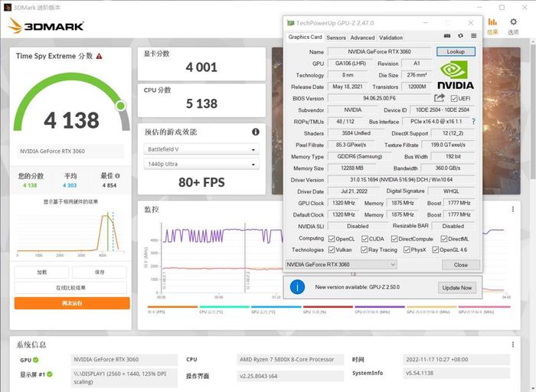Viewport: 536px width, 392px height.
Task: Click the Lookup button
Action: point(456,51)
